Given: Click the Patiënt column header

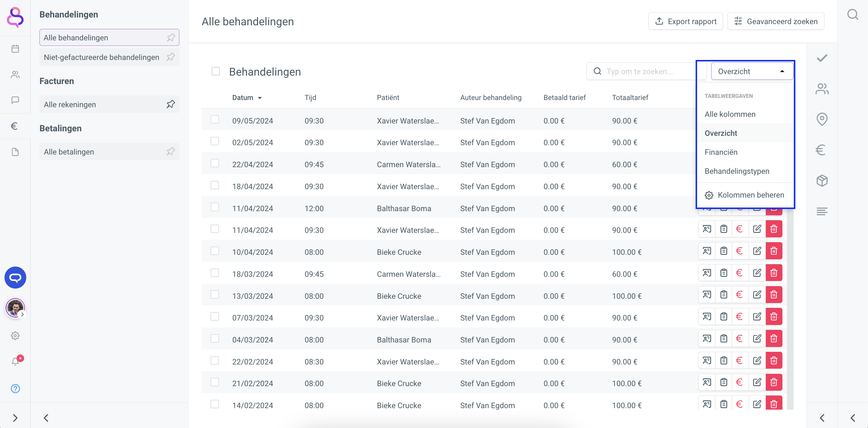Looking at the screenshot, I should point(388,98).
